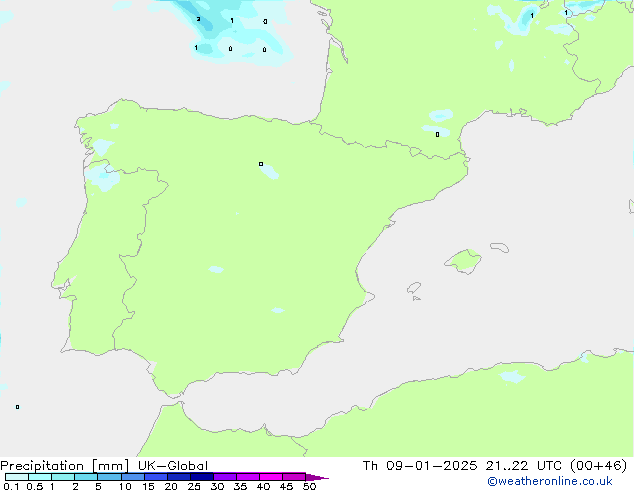Click the map value '2' over Bay of Biscay
634x490 pixels.
pyautogui.click(x=198, y=19)
